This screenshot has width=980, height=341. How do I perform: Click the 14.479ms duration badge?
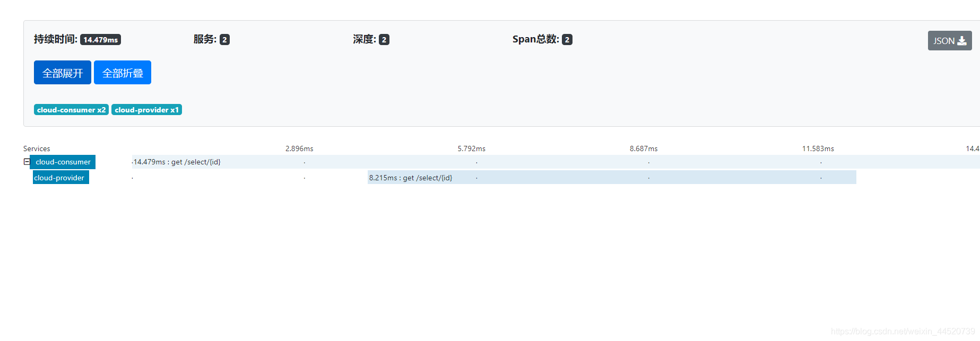coord(100,40)
